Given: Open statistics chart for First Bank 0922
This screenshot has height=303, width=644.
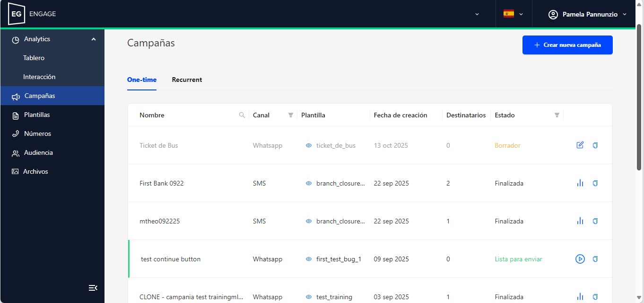Looking at the screenshot, I should point(580,183).
